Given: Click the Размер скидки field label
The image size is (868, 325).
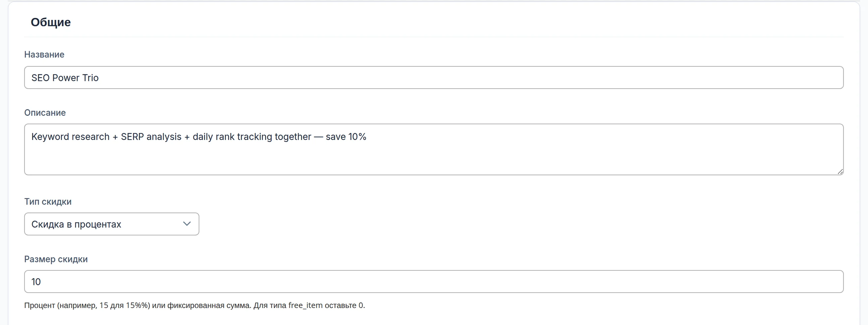Looking at the screenshot, I should point(56,259).
